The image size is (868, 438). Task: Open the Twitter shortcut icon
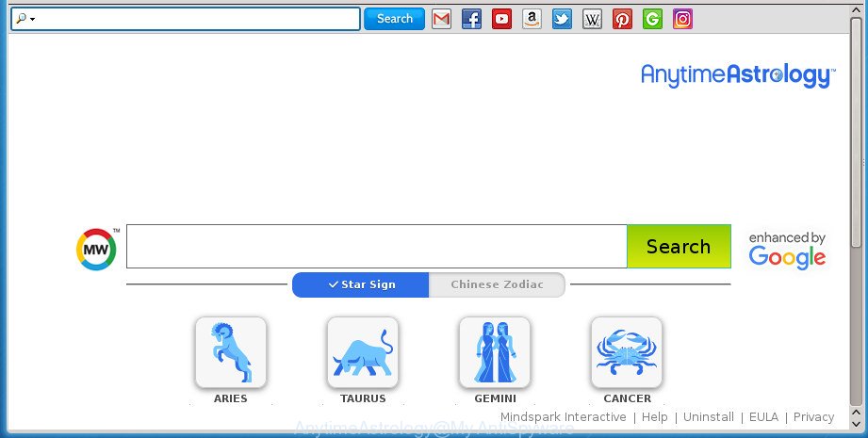click(562, 19)
